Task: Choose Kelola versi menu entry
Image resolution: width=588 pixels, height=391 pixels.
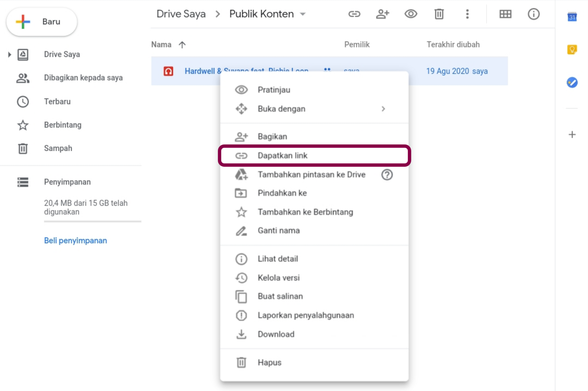Action: (x=314, y=278)
